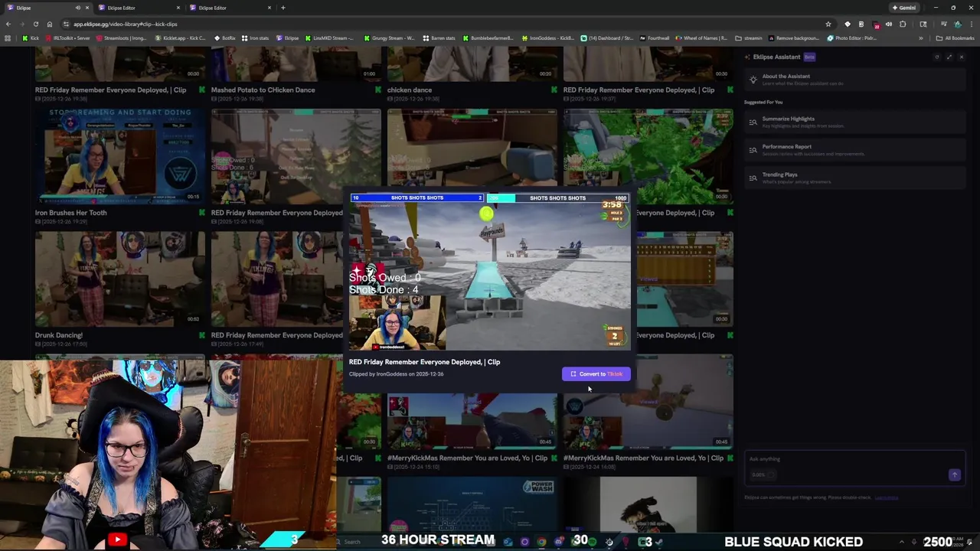The height and width of the screenshot is (551, 980).
Task: Open the Barren stats bookmark folder
Action: [439, 38]
